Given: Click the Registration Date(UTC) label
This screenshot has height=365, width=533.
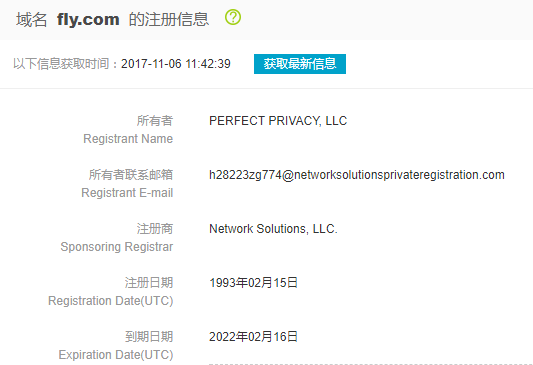Looking at the screenshot, I should click(110, 301).
